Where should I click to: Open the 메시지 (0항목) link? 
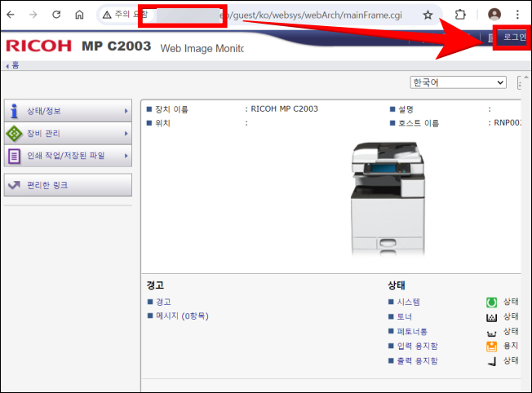pyautogui.click(x=182, y=316)
